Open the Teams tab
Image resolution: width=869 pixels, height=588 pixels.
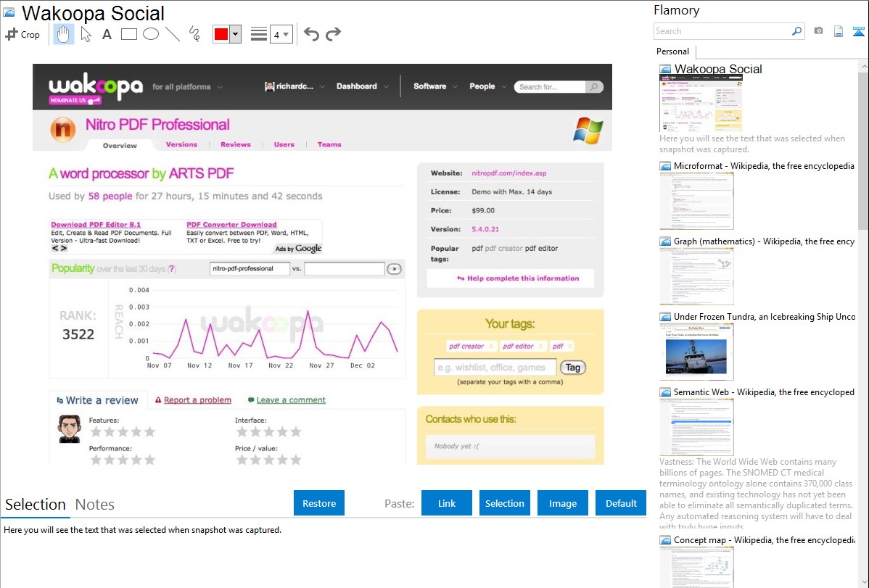click(329, 144)
